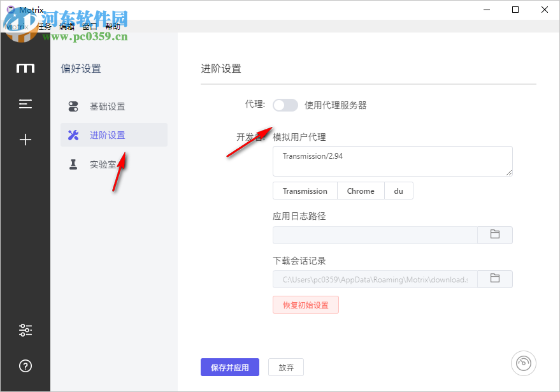
Task: Open the 帮助 menu
Action: click(x=113, y=26)
